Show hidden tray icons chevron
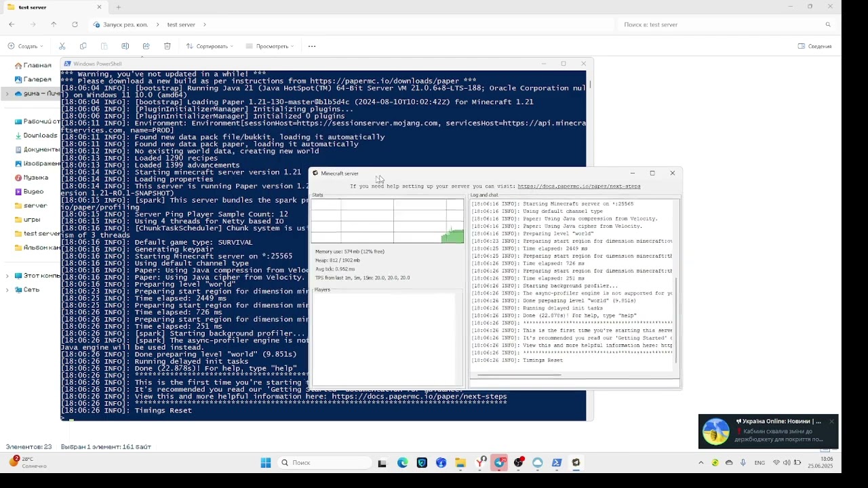 tap(701, 463)
